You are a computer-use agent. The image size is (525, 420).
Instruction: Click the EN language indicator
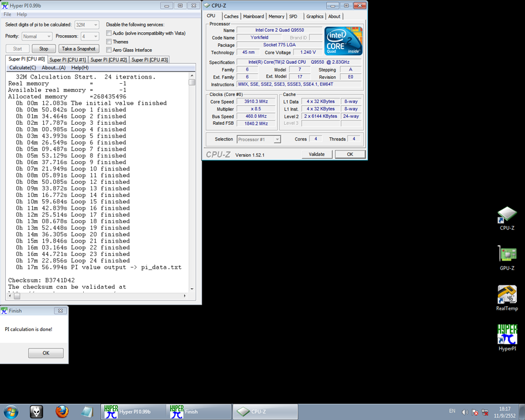point(452,411)
